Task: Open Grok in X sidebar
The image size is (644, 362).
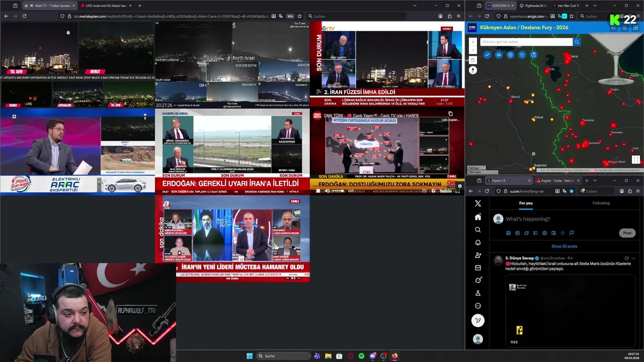Action: coord(478,280)
